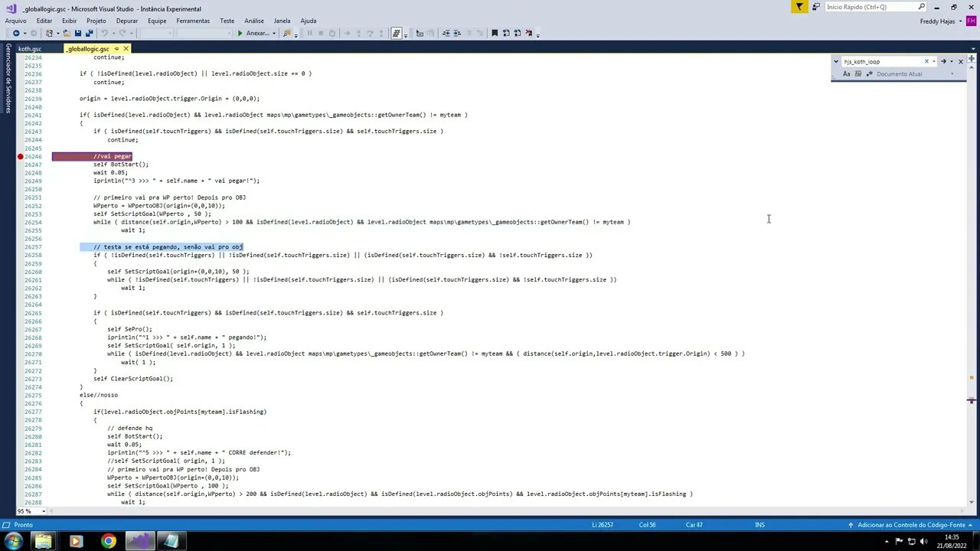Toggle the breakpoint on line 26246
Image resolution: width=980 pixels, height=551 pixels.
20,156
